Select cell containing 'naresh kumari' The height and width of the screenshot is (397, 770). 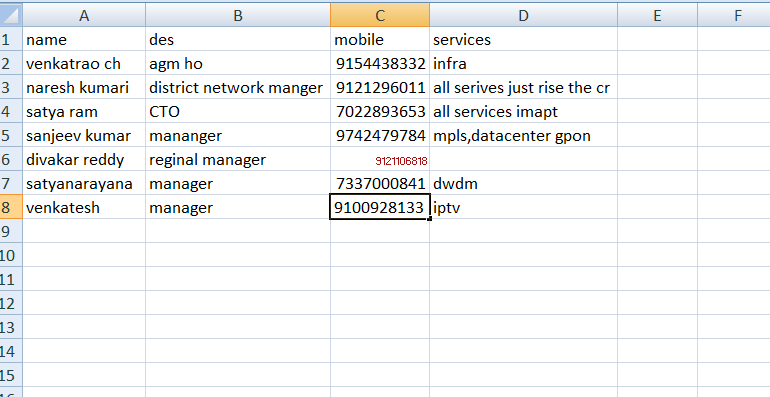84,87
